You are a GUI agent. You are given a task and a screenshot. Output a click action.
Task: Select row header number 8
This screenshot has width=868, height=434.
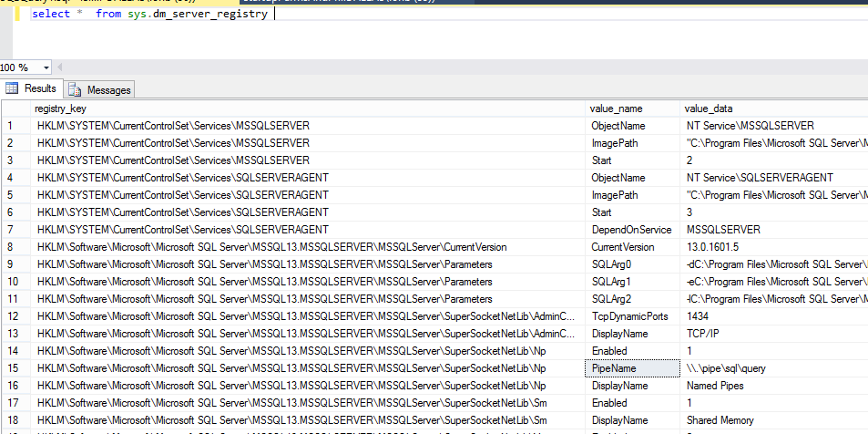point(15,247)
